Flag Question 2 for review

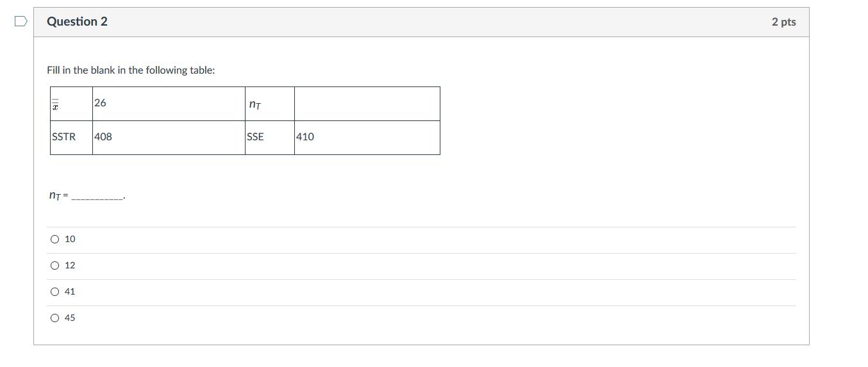21,22
